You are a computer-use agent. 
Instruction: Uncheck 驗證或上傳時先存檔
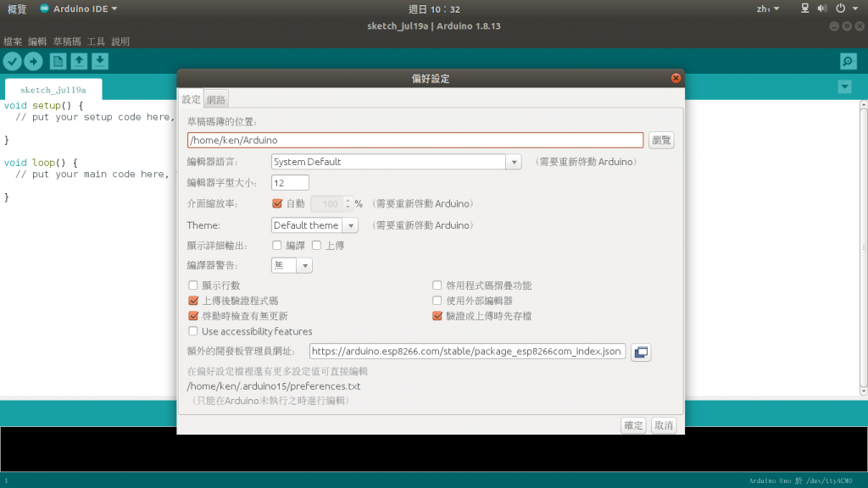[x=437, y=316]
